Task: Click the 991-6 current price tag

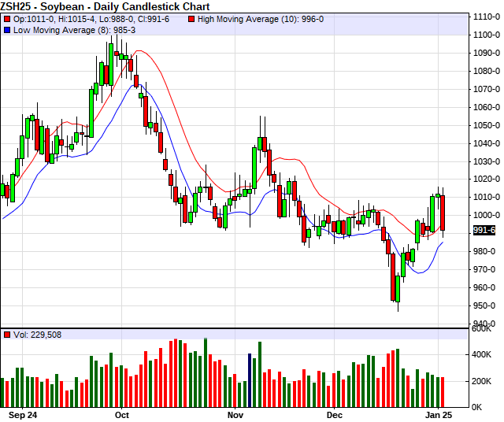Action: (x=484, y=230)
